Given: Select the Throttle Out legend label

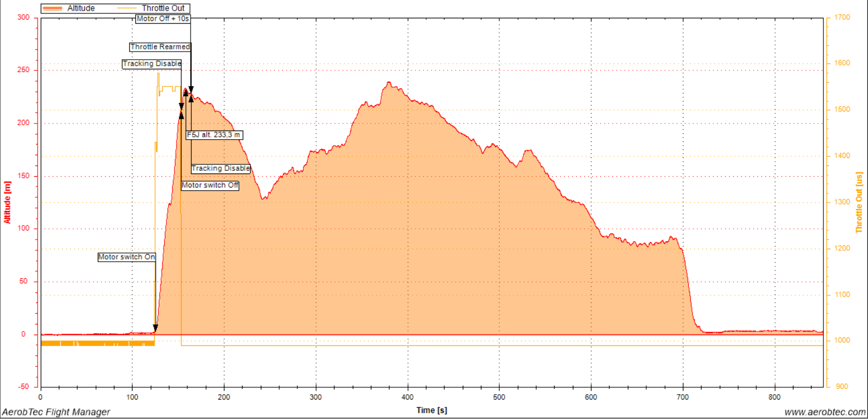Looking at the screenshot, I should pos(163,9).
